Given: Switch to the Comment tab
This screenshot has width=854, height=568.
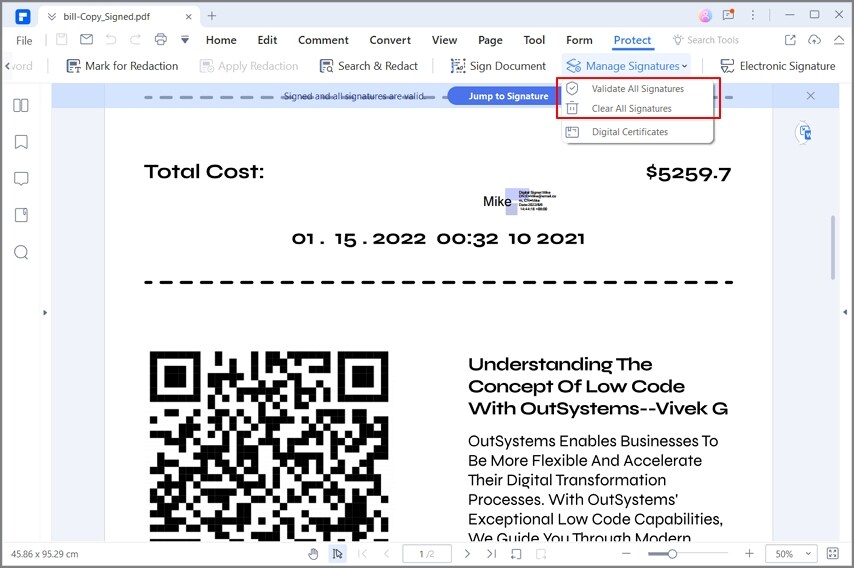Looking at the screenshot, I should click(323, 40).
